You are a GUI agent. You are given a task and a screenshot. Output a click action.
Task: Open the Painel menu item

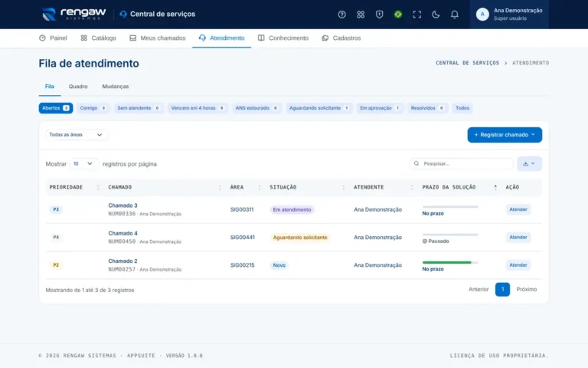tap(53, 38)
